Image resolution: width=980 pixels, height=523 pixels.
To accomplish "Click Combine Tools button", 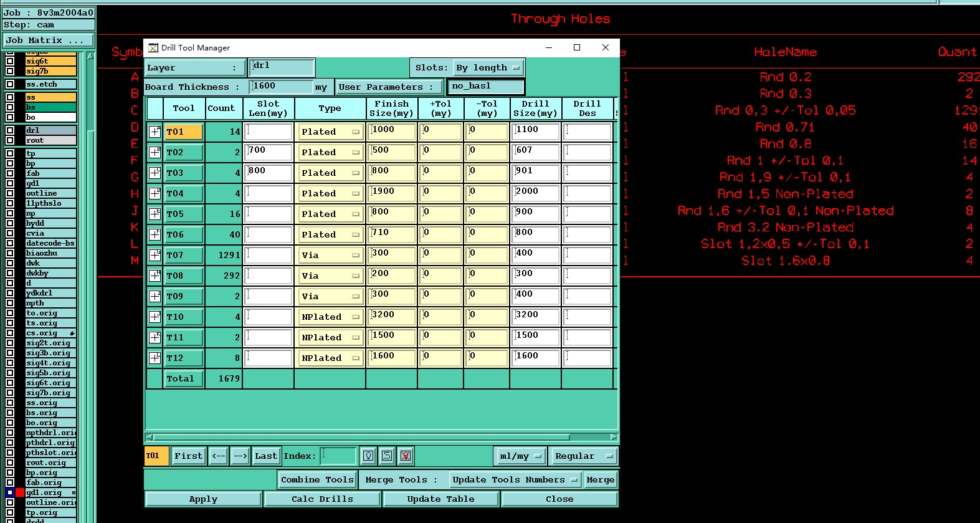I will (x=317, y=479).
